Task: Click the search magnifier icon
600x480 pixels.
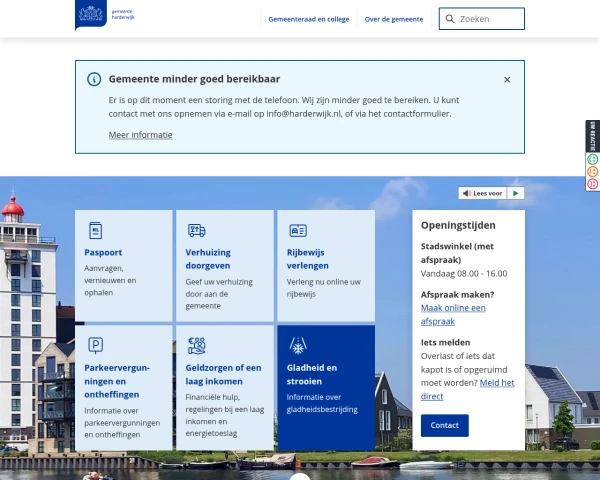Action: coord(450,19)
